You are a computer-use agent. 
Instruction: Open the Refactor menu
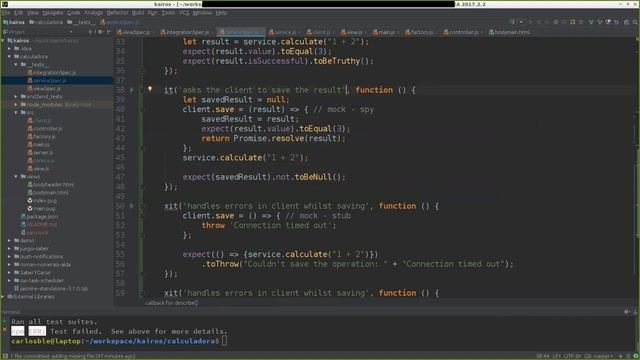118,13
